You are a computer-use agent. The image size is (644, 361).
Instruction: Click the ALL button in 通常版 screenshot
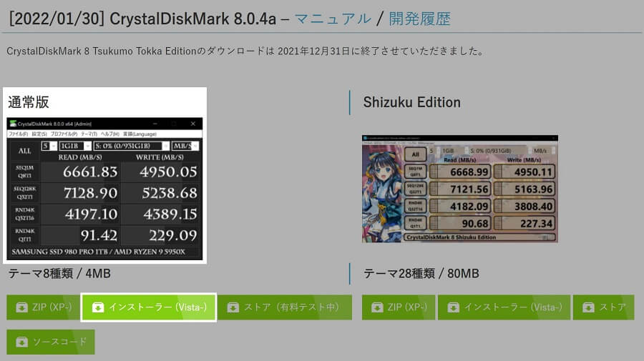pos(24,151)
